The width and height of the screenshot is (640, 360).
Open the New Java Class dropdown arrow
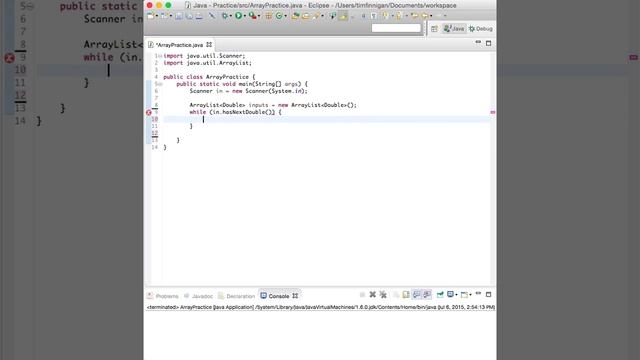point(285,16)
